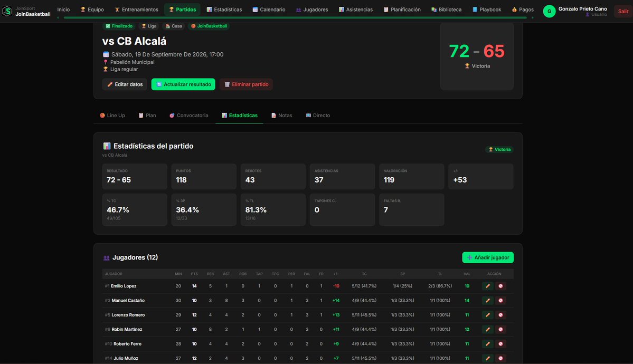Click Eliminar partido button
Viewport: 633px width, 364px height.
tap(246, 84)
